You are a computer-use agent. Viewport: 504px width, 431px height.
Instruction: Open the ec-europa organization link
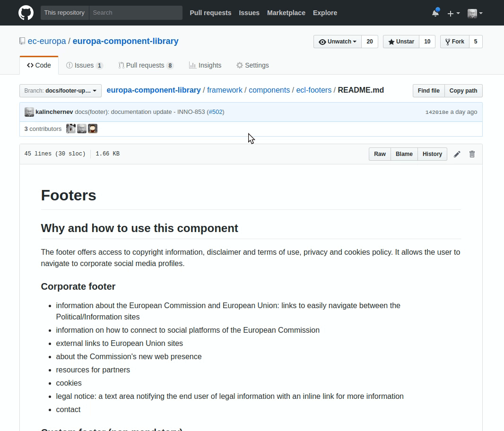coord(47,41)
